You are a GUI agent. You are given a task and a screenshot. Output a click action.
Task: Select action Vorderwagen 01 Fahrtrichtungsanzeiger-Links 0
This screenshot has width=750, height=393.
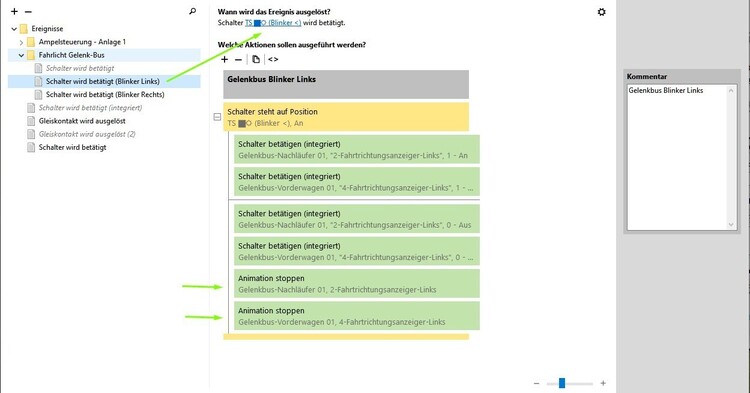357,251
